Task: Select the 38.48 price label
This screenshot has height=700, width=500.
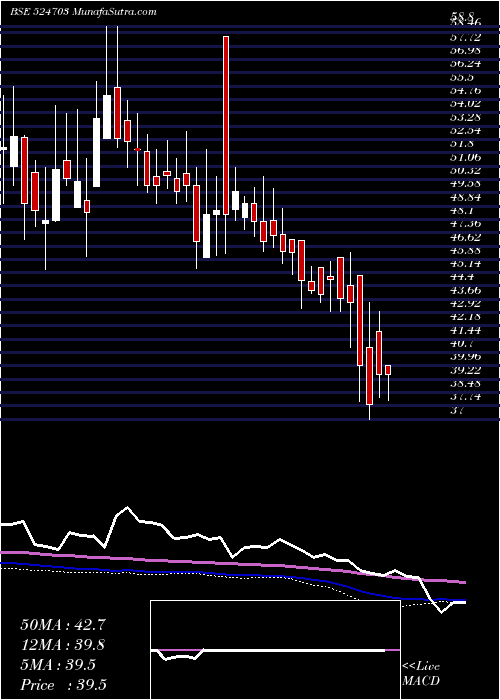Action: [465, 383]
